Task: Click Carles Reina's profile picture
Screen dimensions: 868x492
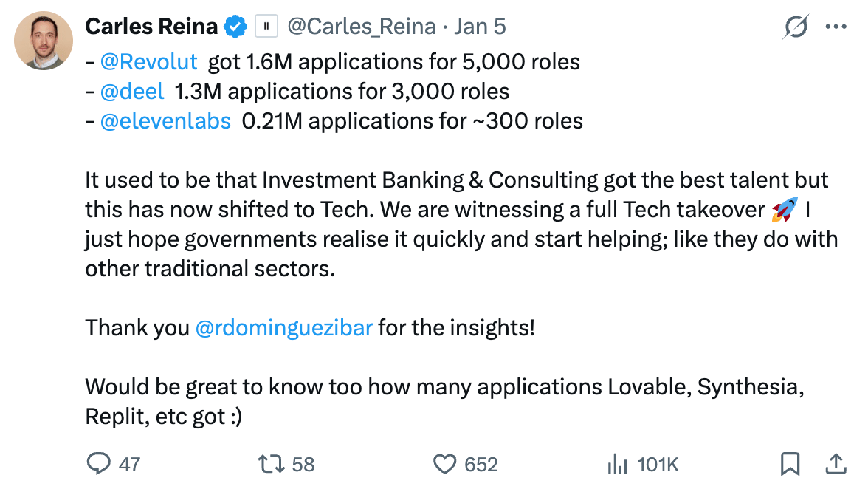Action: coord(44,41)
